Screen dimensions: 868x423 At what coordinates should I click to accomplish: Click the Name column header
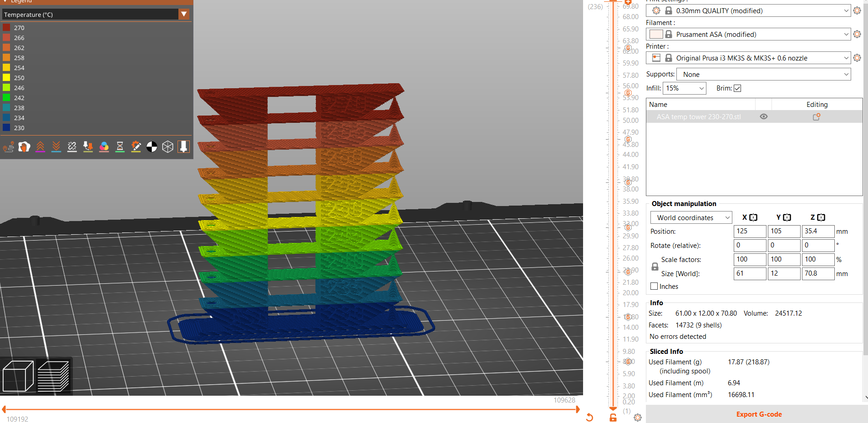coord(658,105)
